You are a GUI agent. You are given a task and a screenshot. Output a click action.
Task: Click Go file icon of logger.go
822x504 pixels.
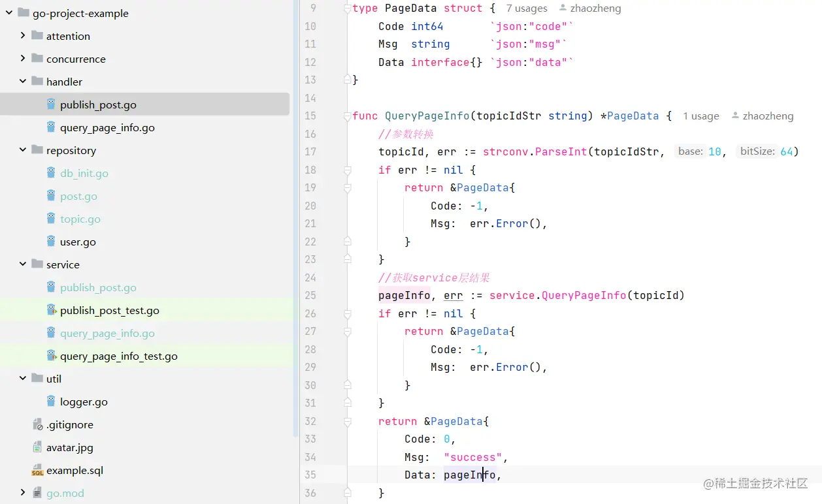(51, 402)
